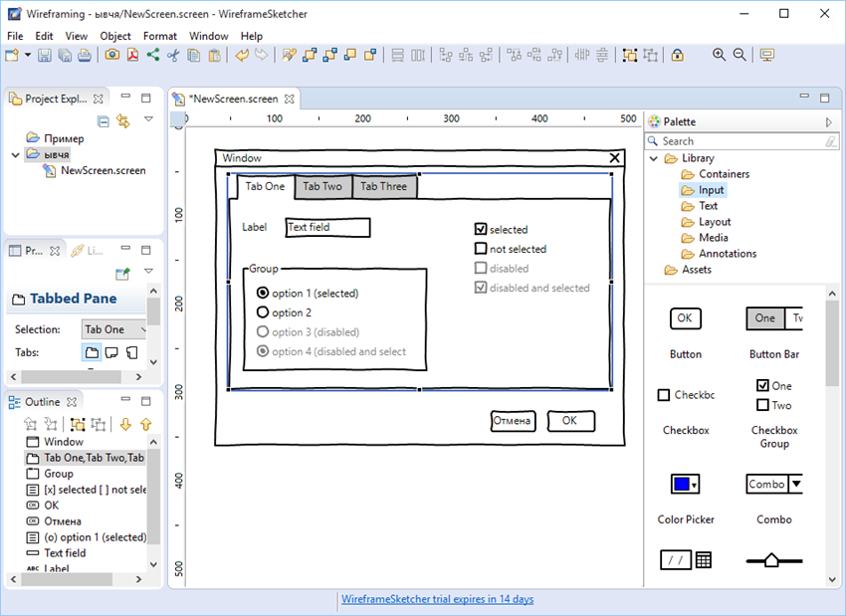The width and height of the screenshot is (846, 616).
Task: Collapse the ывчя project folder
Action: (15, 155)
